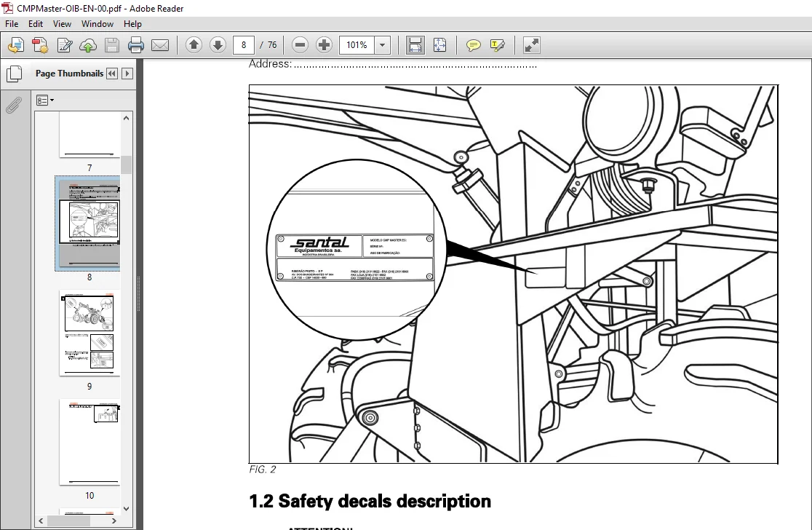The height and width of the screenshot is (530, 812).
Task: Open the zoom level dropdown arrow
Action: [x=382, y=45]
